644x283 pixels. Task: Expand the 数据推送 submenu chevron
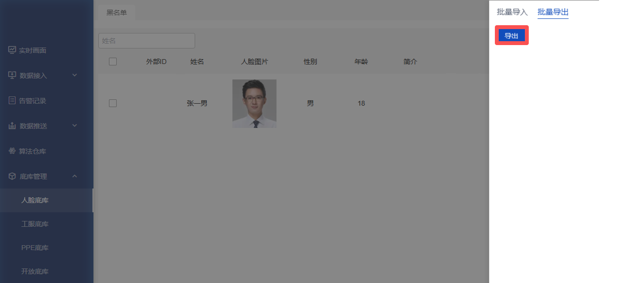click(75, 126)
